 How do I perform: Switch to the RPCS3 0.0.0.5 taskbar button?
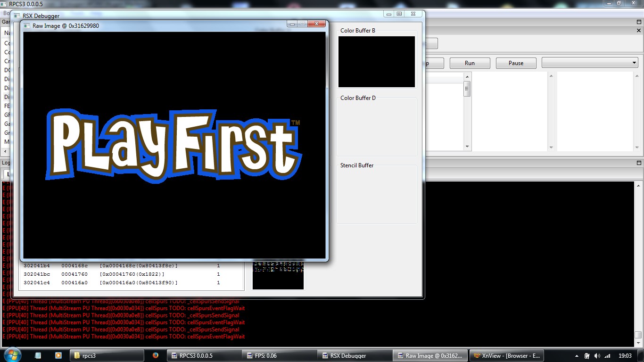click(204, 355)
